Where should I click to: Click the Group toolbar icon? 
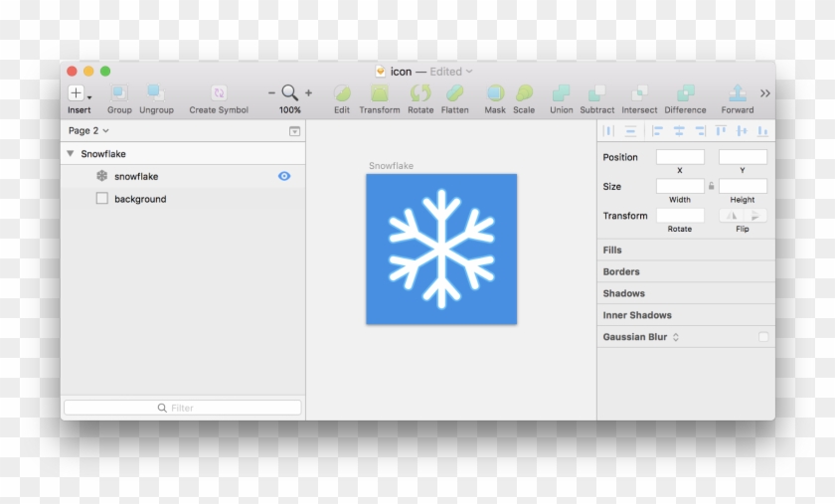119,93
